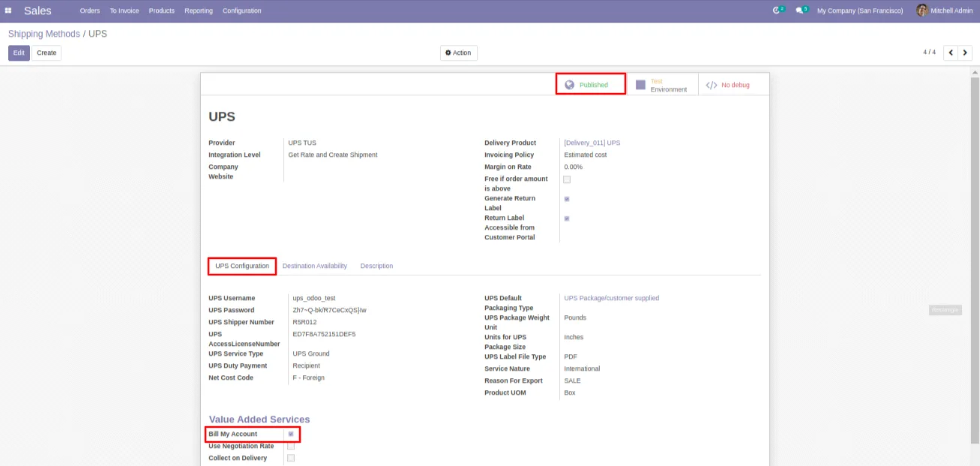Open the Reporting menu
The image size is (980, 466).
[x=199, y=11]
